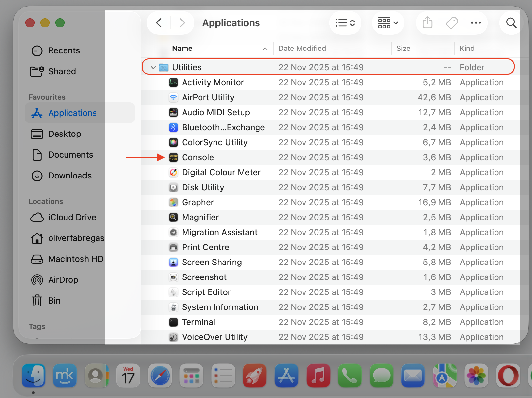532x398 pixels.
Task: Select the Terminal row name text
Action: pyautogui.click(x=199, y=322)
